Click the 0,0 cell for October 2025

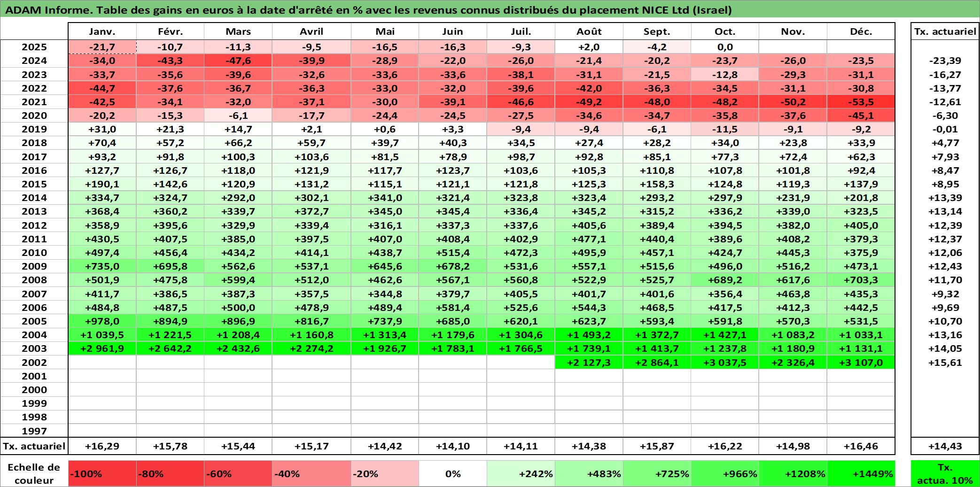[725, 47]
